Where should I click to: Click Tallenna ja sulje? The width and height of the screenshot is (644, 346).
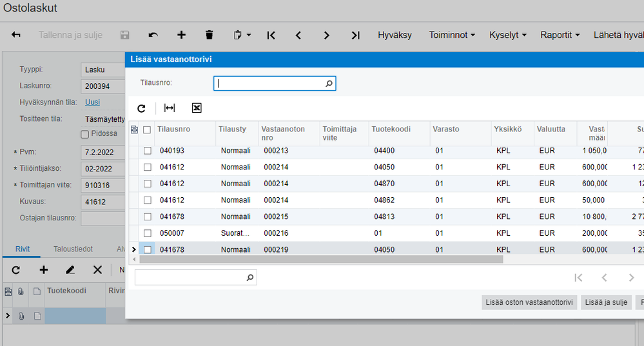71,35
